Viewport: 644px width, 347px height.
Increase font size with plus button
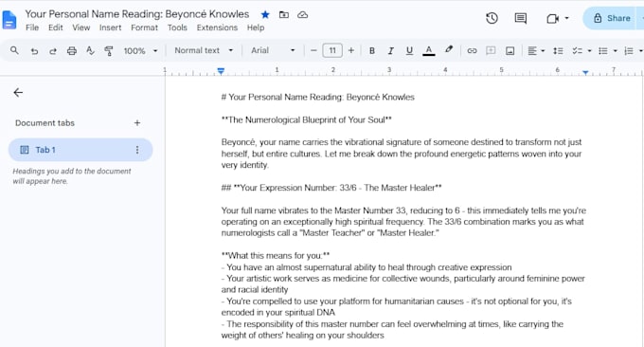click(x=351, y=50)
